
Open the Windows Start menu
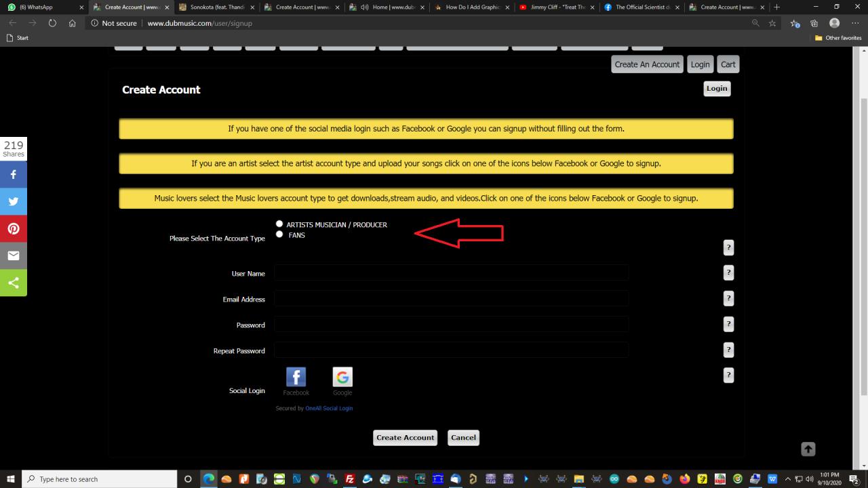click(11, 479)
